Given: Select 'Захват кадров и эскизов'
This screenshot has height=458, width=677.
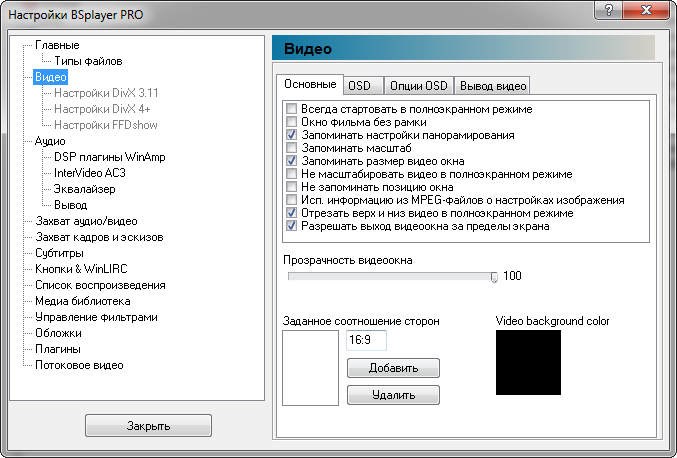Looking at the screenshot, I should 99,237.
